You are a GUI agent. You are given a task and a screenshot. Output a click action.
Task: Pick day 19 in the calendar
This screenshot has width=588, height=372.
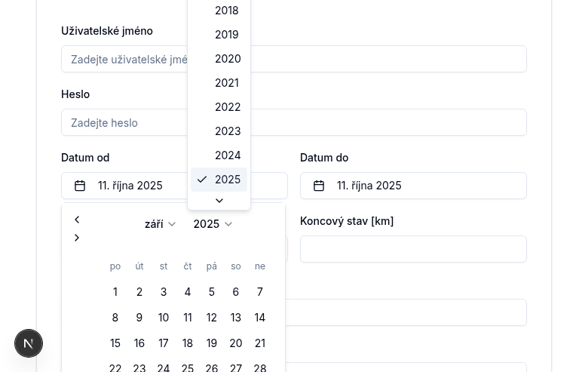pyautogui.click(x=212, y=343)
